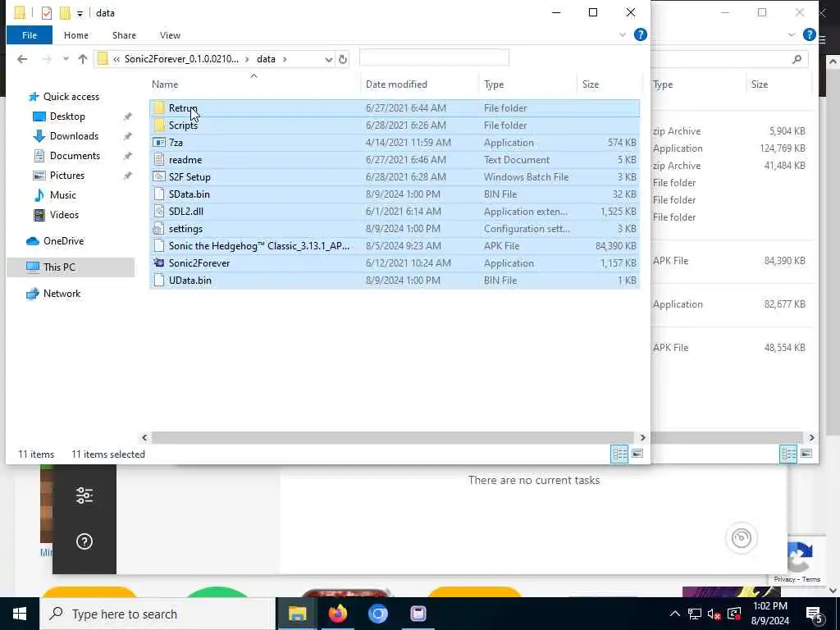Screen dimensions: 840x630
Task: Open Explorer help question mark
Action: coord(640,34)
